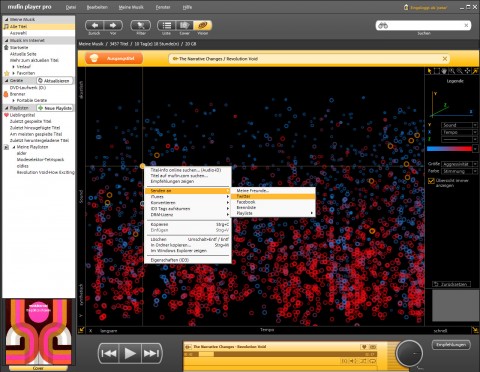This screenshot has width=480, height=372.
Task: Click the round volume knob
Action: [409, 353]
